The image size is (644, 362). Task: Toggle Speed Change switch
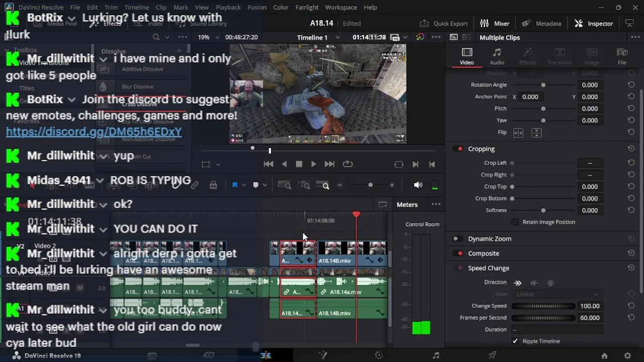[458, 268]
